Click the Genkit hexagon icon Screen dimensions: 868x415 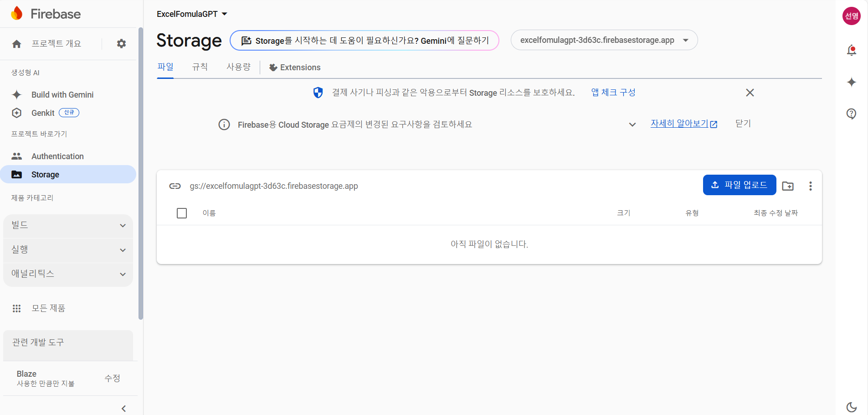pyautogui.click(x=17, y=113)
